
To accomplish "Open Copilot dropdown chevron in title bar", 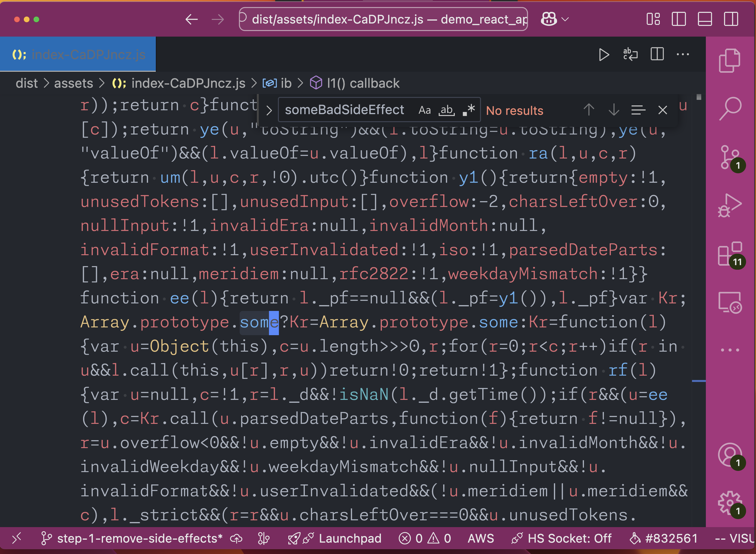I will 565,19.
